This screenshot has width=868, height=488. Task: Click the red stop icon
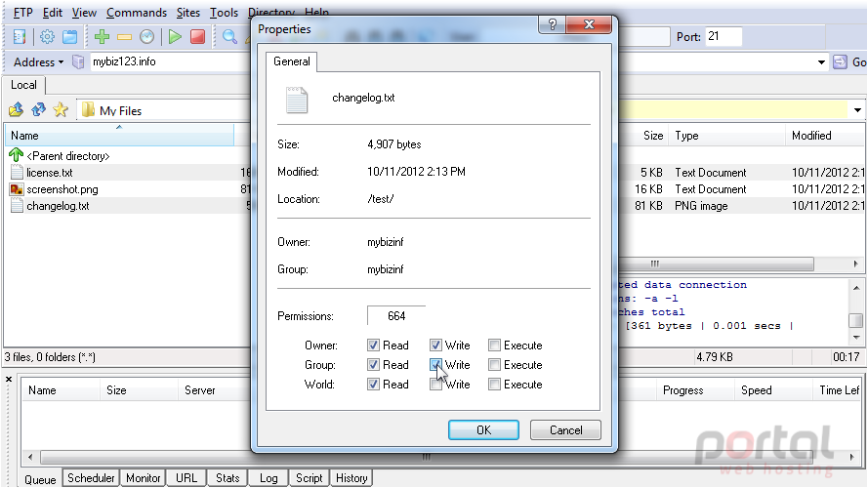coord(197,37)
